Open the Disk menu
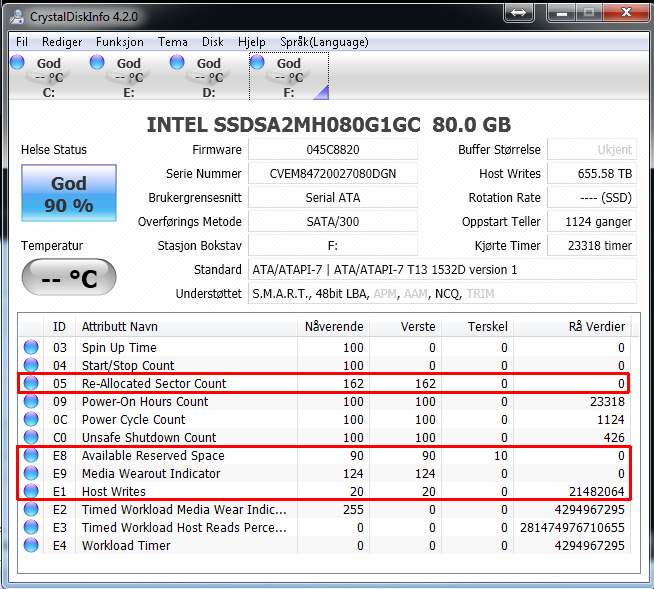This screenshot has height=589, width=654. (213, 42)
